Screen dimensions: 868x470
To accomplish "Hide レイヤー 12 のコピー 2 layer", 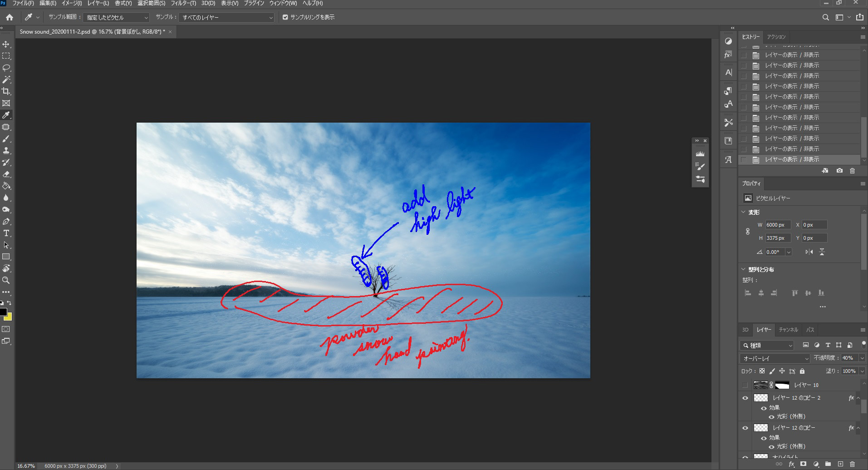I will click(745, 398).
